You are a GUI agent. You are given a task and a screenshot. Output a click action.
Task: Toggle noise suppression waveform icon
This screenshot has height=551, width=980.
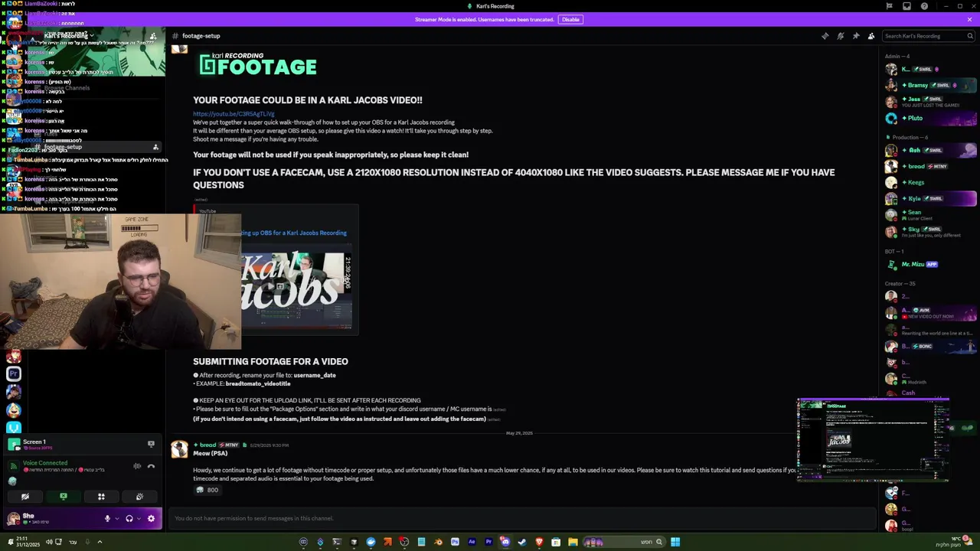pos(137,466)
